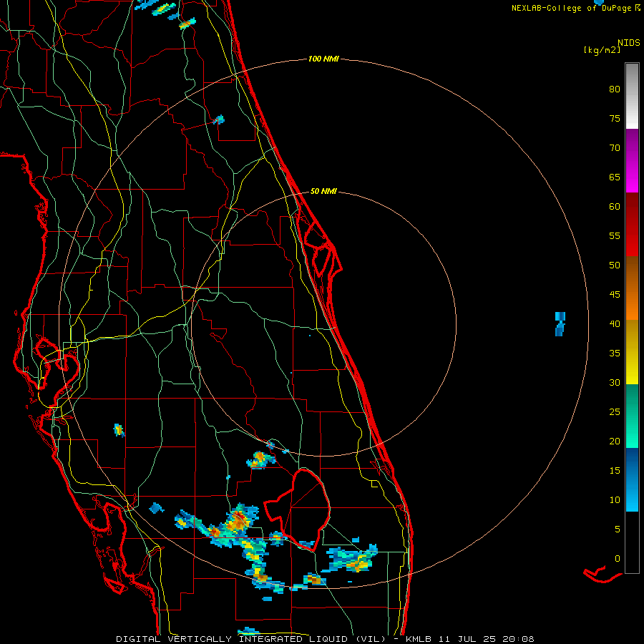Click the 50 NMI range ring label

(323, 191)
